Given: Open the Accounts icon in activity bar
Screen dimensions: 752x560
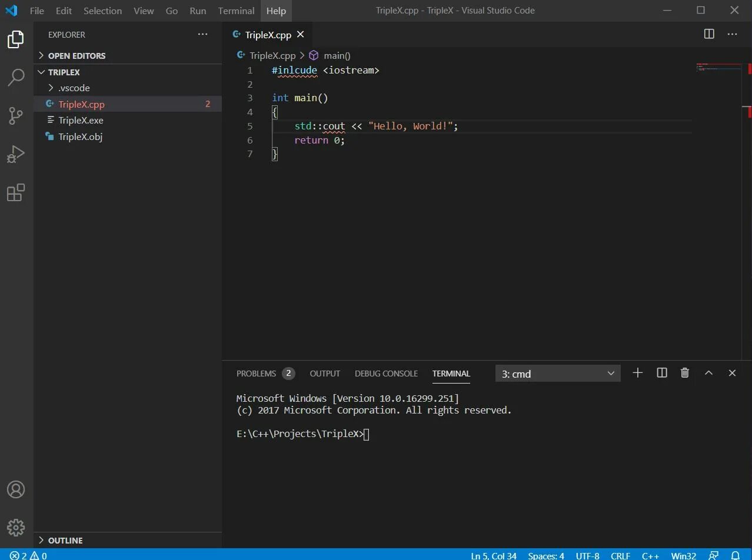Looking at the screenshot, I should pyautogui.click(x=16, y=489).
